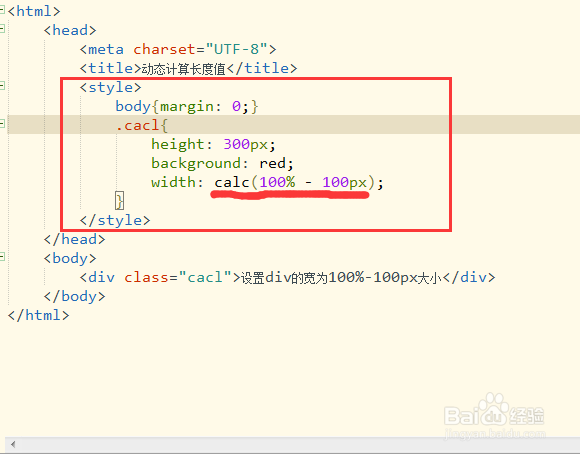Click the opening head tag text
This screenshot has height=455, width=580.
tap(70, 30)
